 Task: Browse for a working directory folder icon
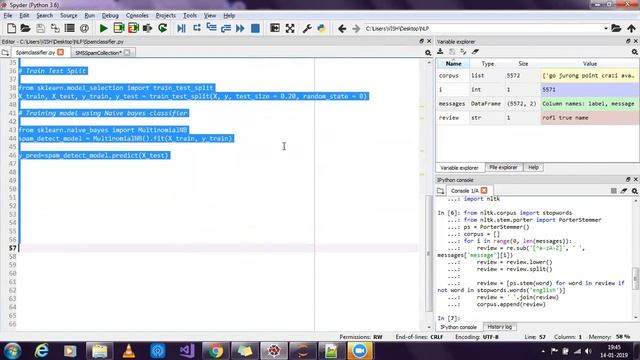[616, 28]
